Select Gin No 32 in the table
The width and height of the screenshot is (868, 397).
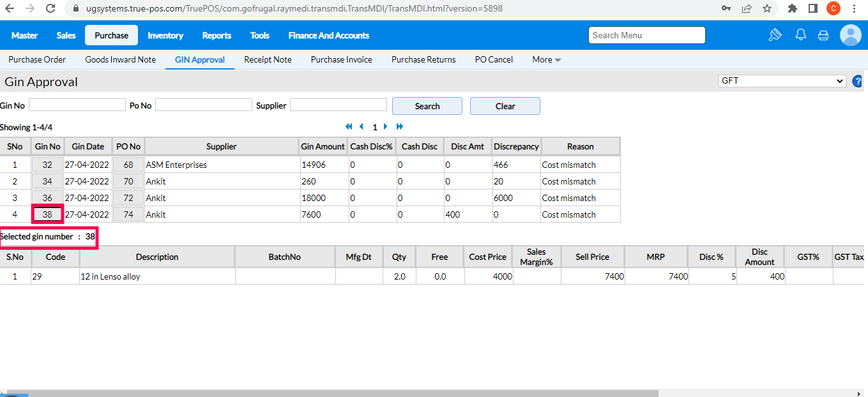click(x=47, y=165)
